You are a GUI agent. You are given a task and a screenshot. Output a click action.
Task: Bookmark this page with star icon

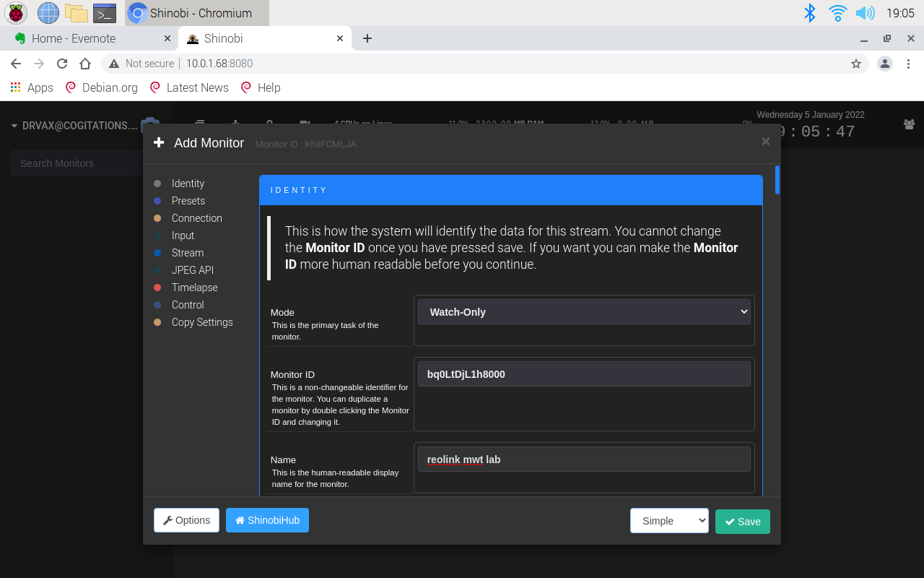coord(856,64)
